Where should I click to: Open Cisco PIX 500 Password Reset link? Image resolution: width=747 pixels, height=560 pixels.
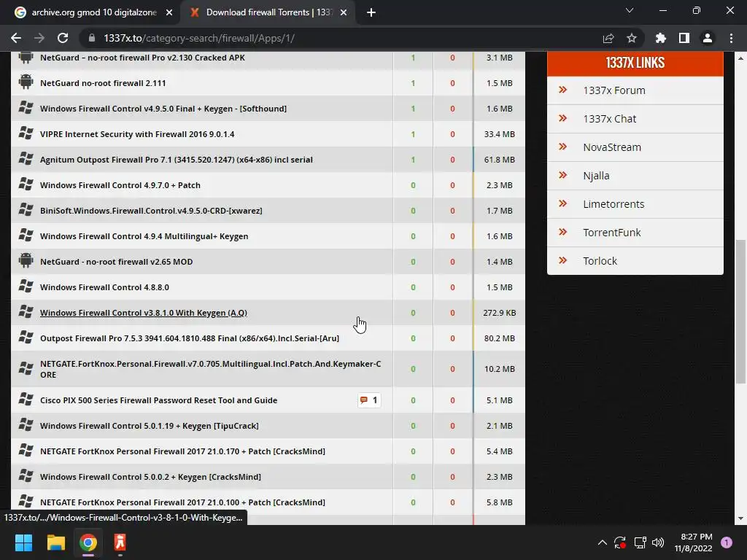[158, 400]
